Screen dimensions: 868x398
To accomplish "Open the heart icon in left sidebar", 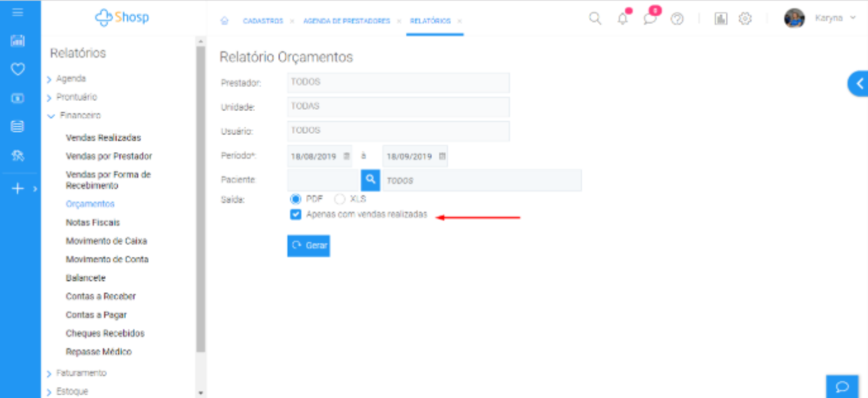I will click(x=18, y=69).
